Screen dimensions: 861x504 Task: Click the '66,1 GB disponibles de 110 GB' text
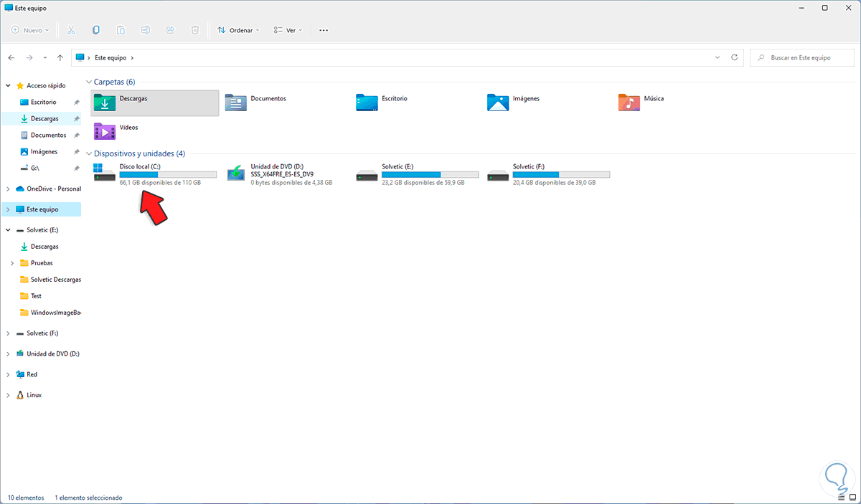click(x=160, y=183)
